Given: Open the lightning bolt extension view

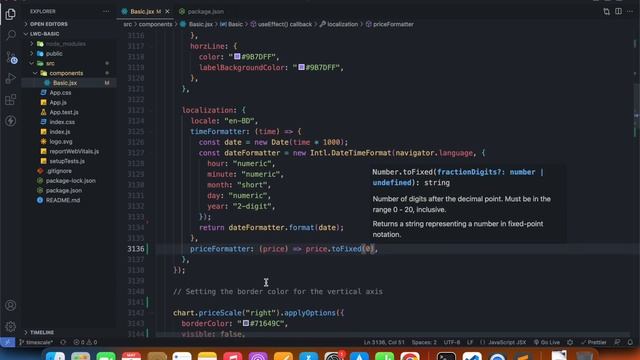Looking at the screenshot, I should 11,121.
